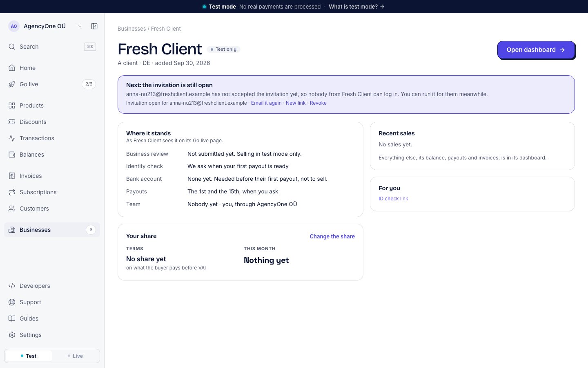The height and width of the screenshot is (368, 588).
Task: Open the Transactions menu item
Action: coord(52,138)
